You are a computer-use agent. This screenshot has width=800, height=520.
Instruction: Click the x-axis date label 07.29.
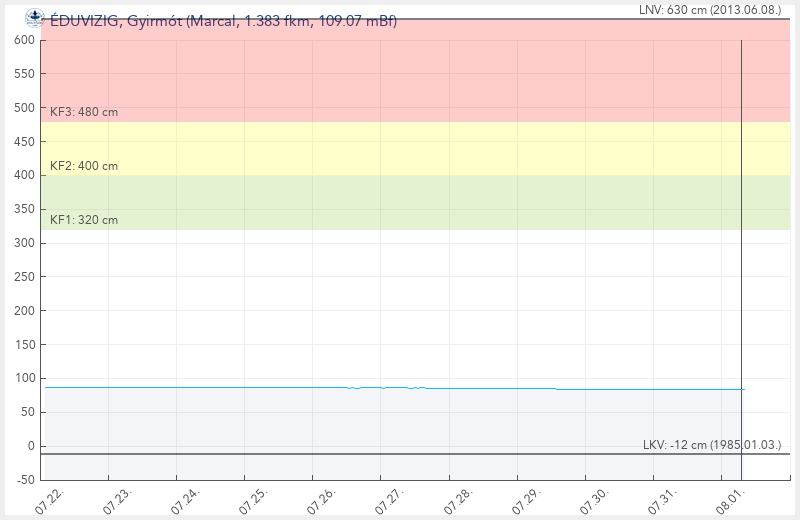point(527,501)
